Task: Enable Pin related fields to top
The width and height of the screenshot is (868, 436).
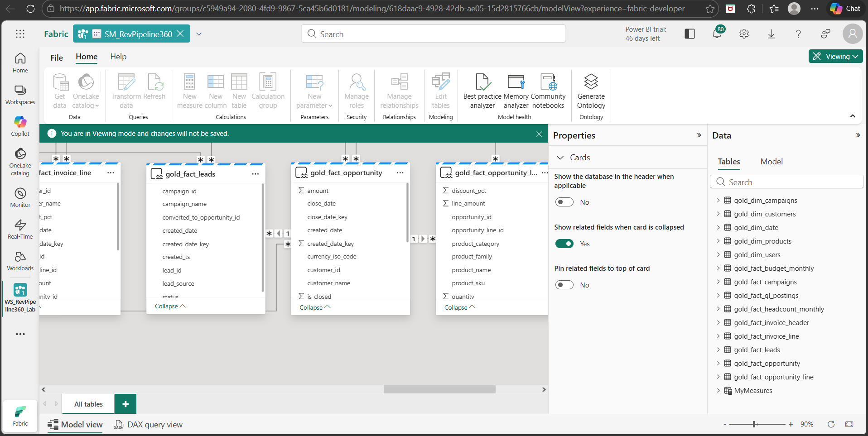Action: tap(564, 285)
